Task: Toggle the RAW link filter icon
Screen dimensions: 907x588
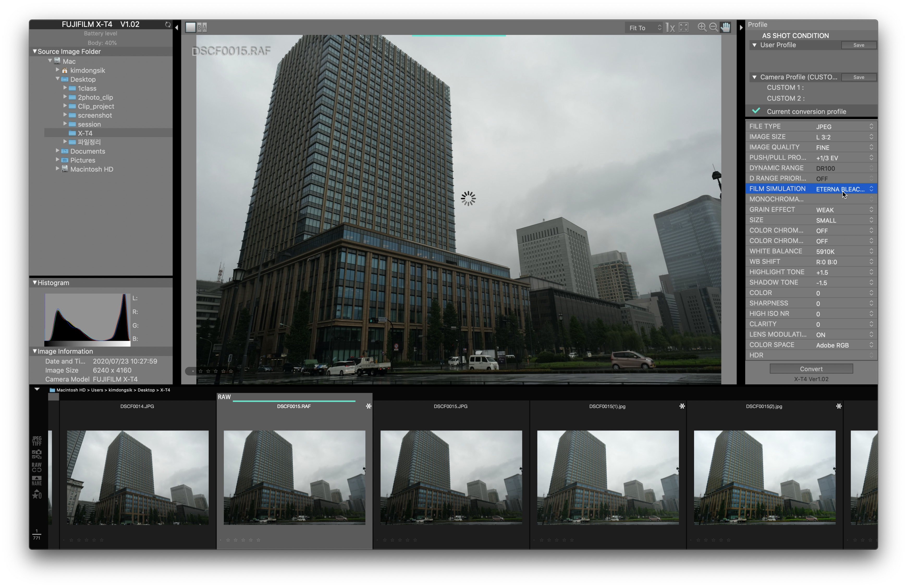Action: coord(36,467)
